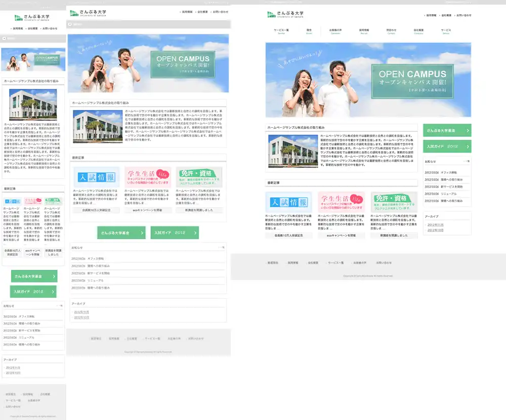The width and height of the screenshot is (506, 420).
Task: Select the Company menu item in desktop navigation
Action: tap(418, 31)
